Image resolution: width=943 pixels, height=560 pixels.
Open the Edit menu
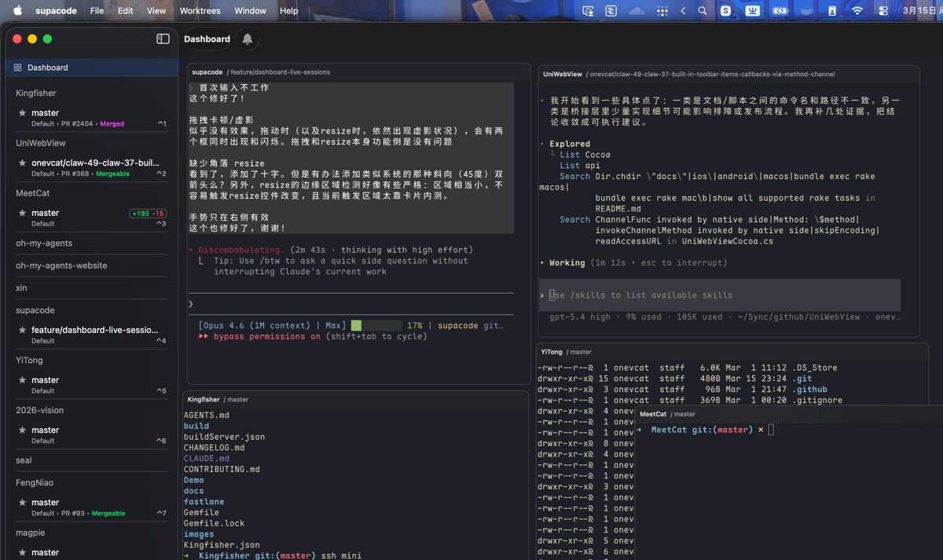[x=125, y=10]
